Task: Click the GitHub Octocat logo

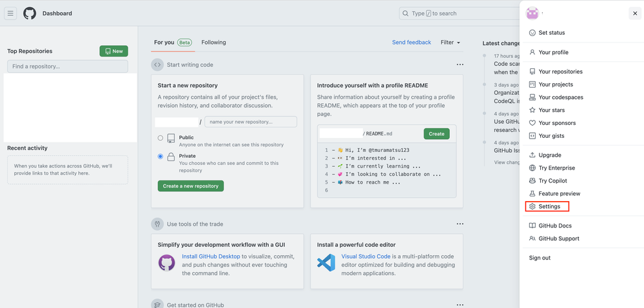Action: [x=30, y=14]
